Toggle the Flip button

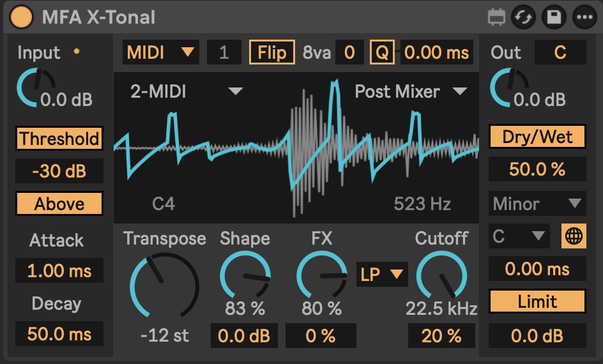click(x=271, y=52)
